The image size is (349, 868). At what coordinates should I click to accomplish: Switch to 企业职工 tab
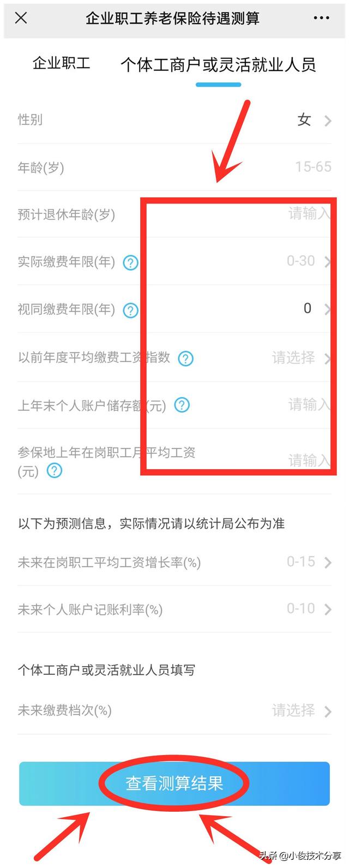61,63
